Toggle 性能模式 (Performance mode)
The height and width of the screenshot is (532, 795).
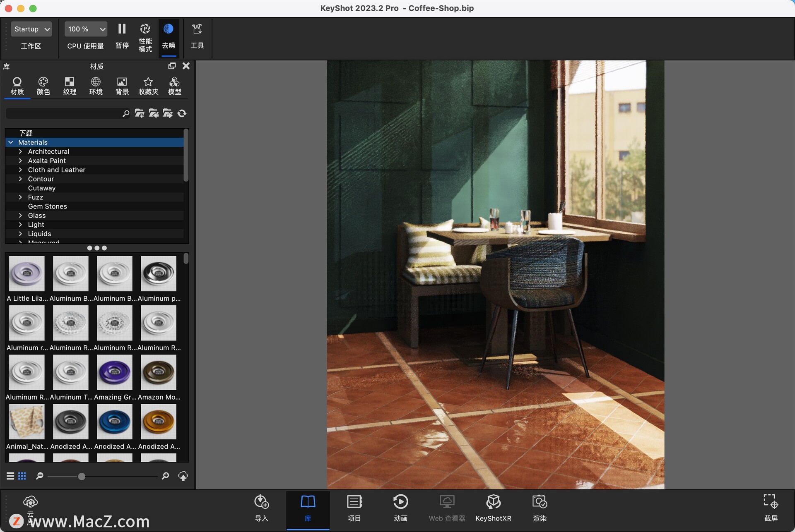point(145,36)
